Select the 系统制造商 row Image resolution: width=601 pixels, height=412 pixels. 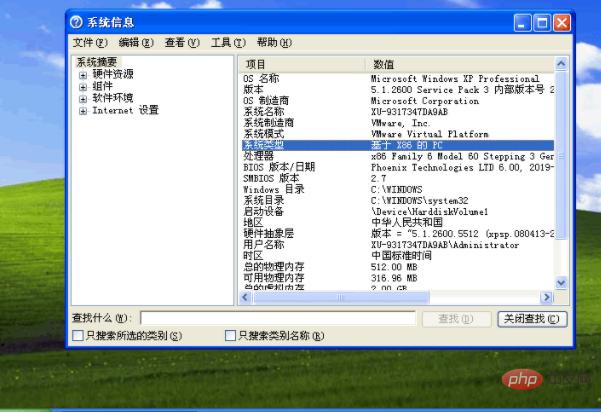click(398, 123)
